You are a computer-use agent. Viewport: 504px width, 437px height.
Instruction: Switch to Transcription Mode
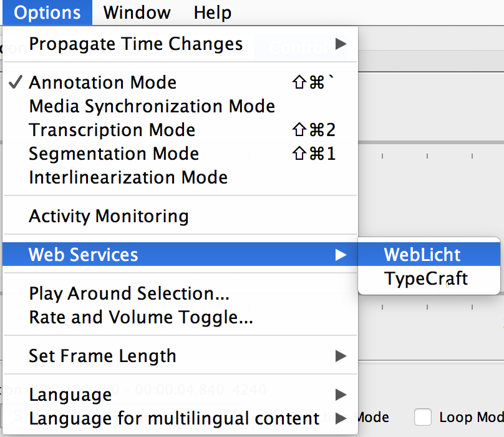click(x=180, y=130)
